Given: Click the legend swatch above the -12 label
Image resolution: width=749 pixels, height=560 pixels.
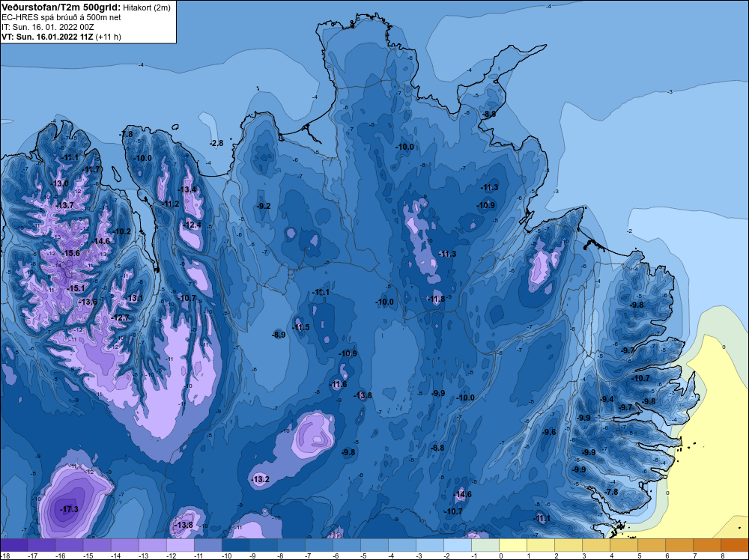Looking at the screenshot, I should pyautogui.click(x=180, y=545).
